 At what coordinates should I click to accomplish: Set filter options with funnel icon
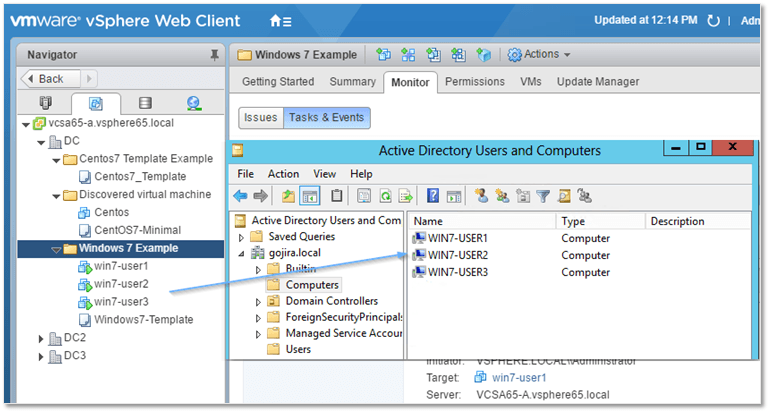click(x=543, y=196)
